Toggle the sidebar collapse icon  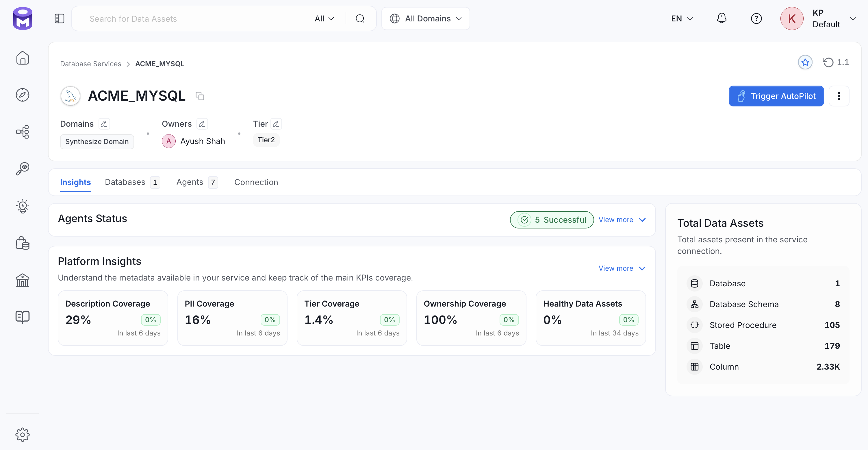click(59, 19)
